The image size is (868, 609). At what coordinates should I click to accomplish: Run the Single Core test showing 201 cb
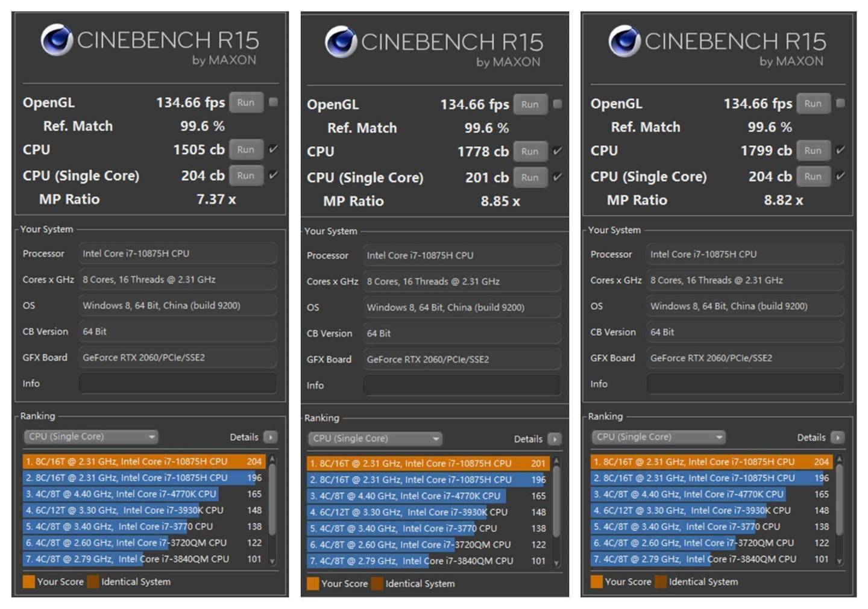(x=530, y=177)
